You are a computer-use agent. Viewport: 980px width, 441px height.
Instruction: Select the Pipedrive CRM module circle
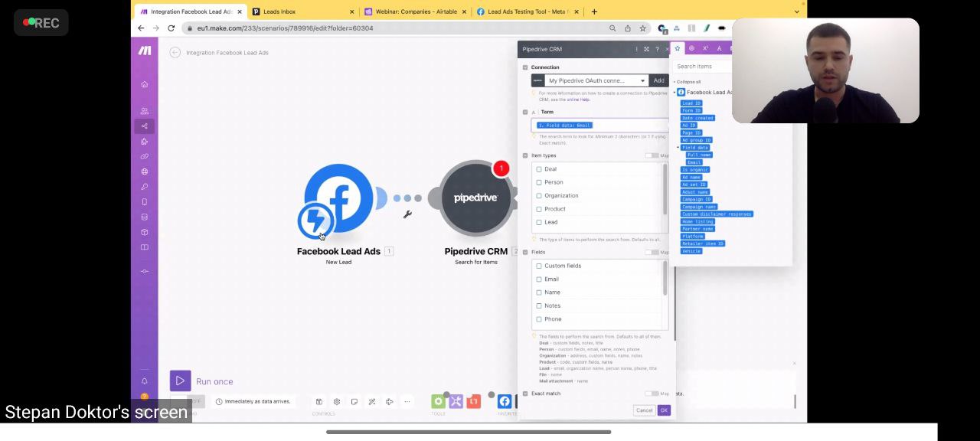tap(475, 198)
